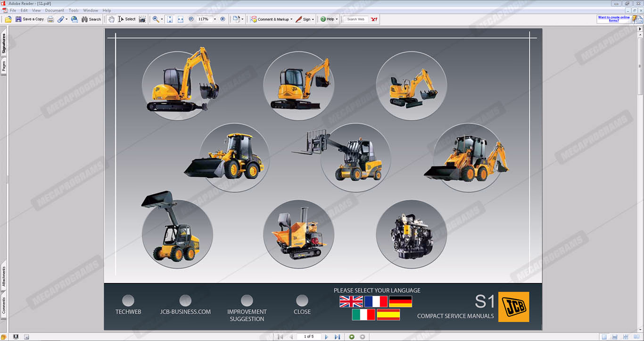Click the rotate view icon
The image size is (644, 341).
(x=236, y=19)
